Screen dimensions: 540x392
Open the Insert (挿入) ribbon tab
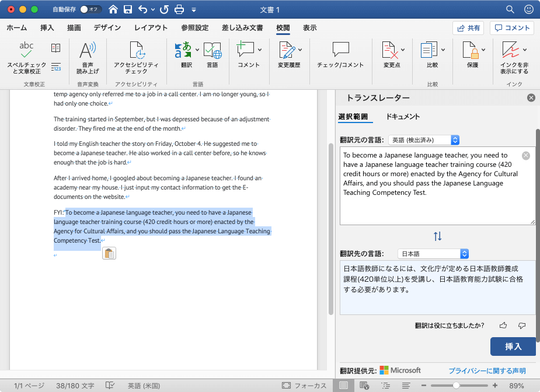click(47, 27)
